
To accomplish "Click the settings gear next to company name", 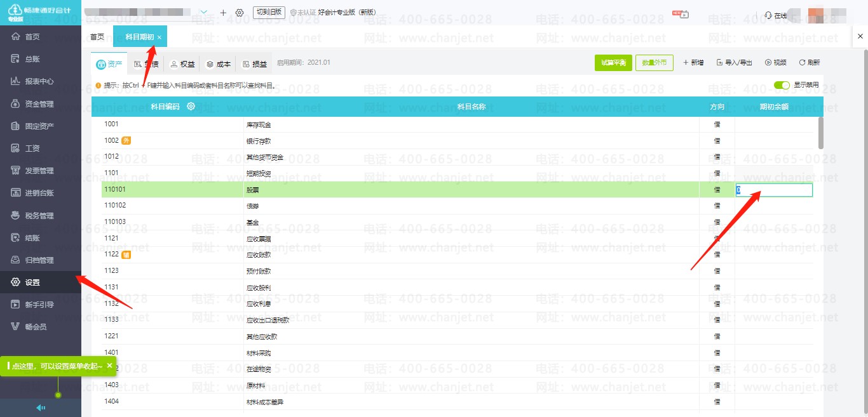I will 240,13.
